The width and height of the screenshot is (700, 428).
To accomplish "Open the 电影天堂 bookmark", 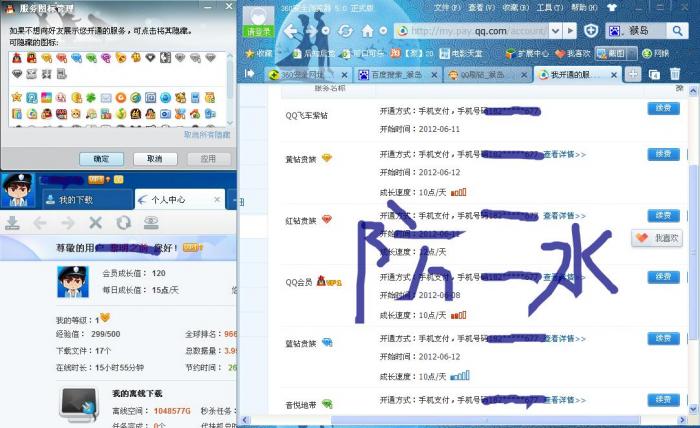I will 461,54.
